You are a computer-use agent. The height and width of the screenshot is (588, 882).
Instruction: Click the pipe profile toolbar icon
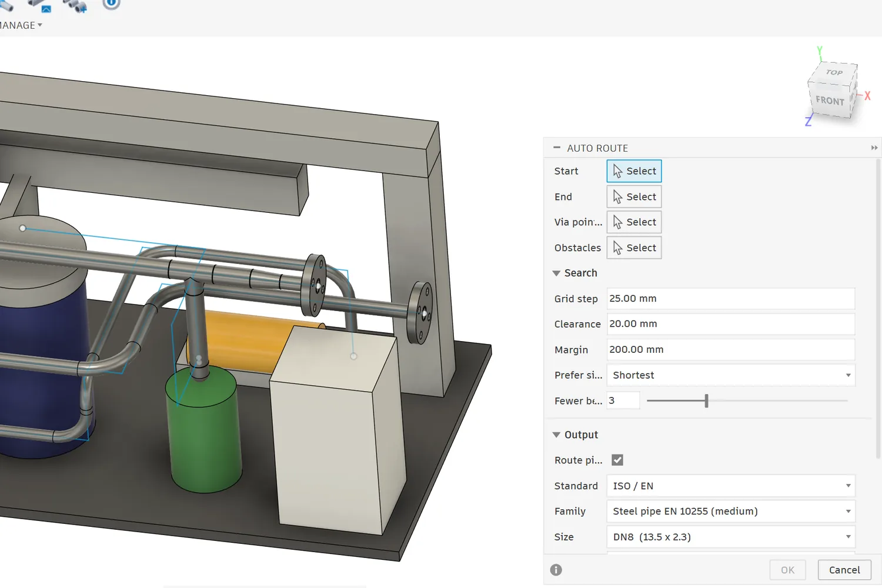[39, 5]
